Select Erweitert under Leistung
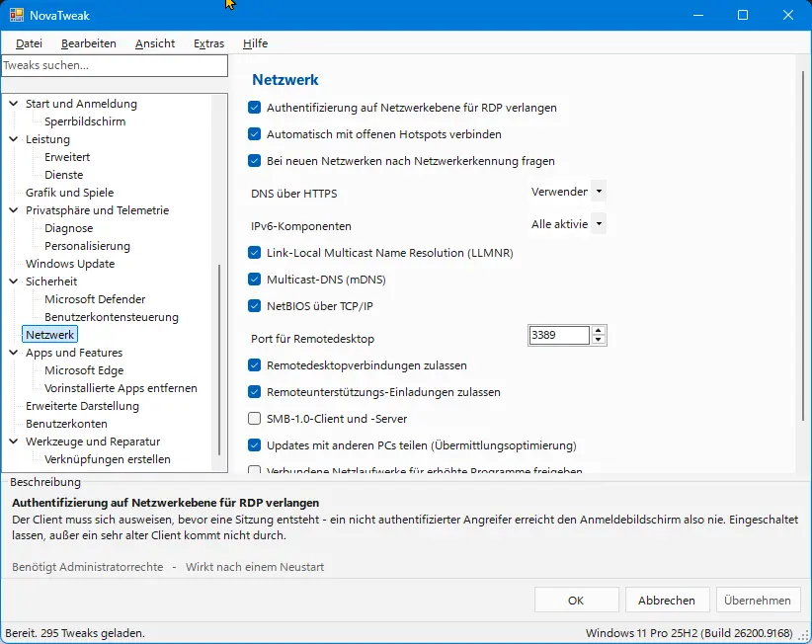Image resolution: width=812 pixels, height=644 pixels. pos(67,157)
